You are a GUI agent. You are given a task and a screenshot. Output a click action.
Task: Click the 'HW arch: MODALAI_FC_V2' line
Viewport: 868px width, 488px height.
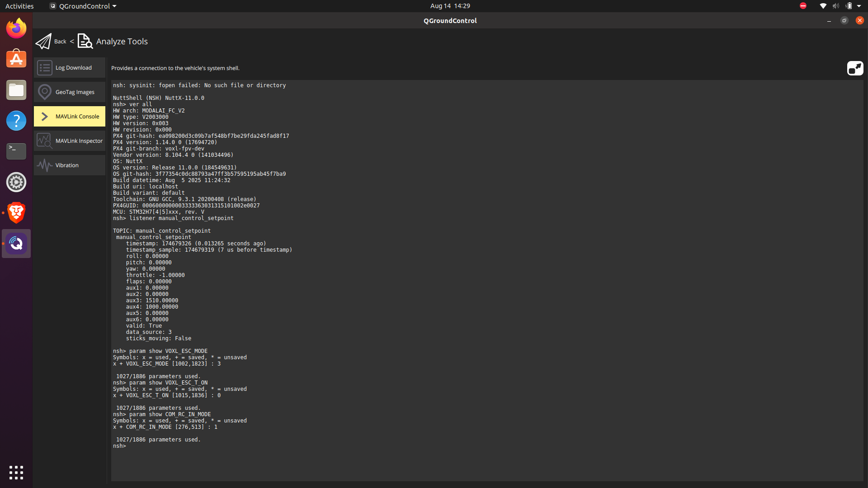pos(149,111)
